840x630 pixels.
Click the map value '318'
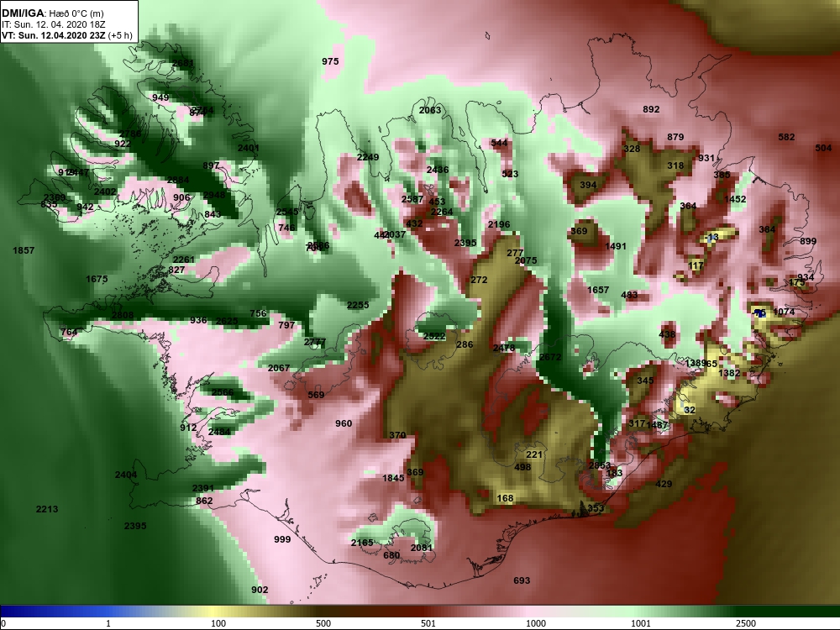pos(675,166)
